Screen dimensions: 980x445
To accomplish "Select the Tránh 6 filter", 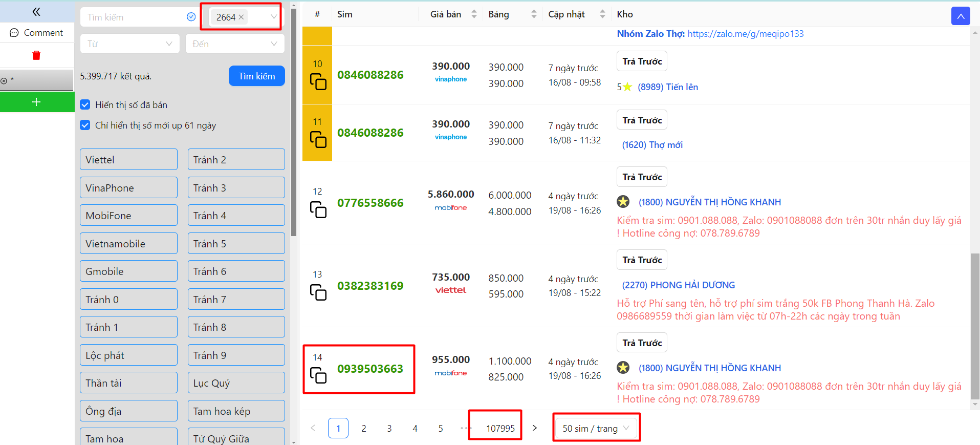I will coord(236,271).
